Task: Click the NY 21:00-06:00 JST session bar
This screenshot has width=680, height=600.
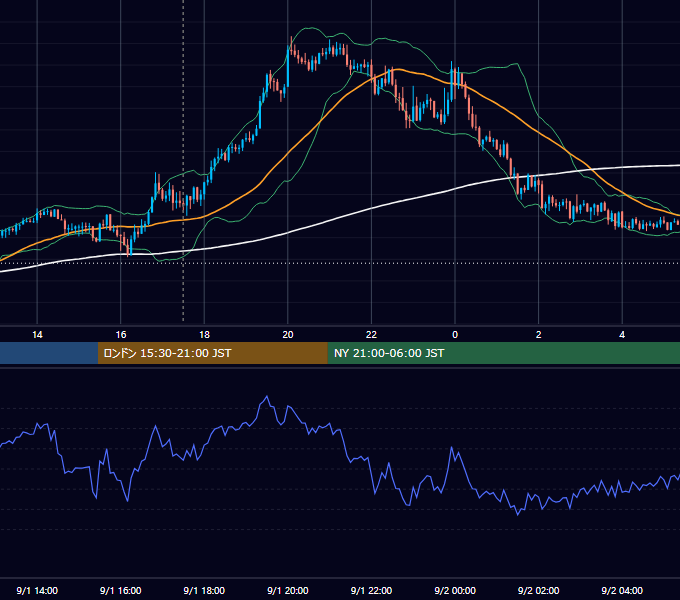Action: click(503, 353)
